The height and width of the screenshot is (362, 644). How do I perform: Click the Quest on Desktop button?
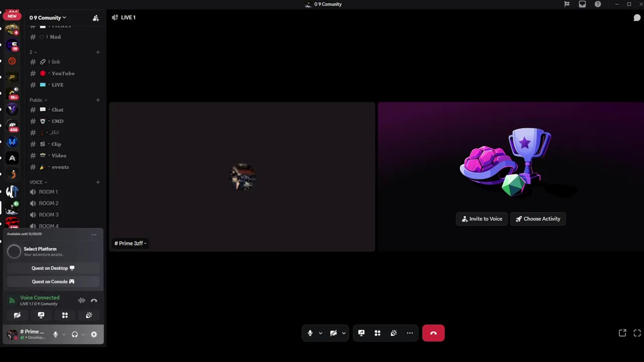pos(53,268)
